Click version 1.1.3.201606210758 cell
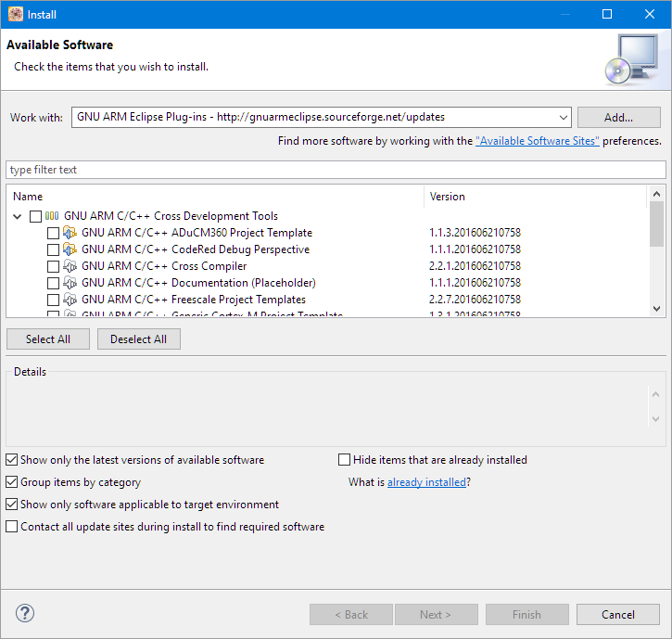Image resolution: width=672 pixels, height=639 pixels. [475, 233]
